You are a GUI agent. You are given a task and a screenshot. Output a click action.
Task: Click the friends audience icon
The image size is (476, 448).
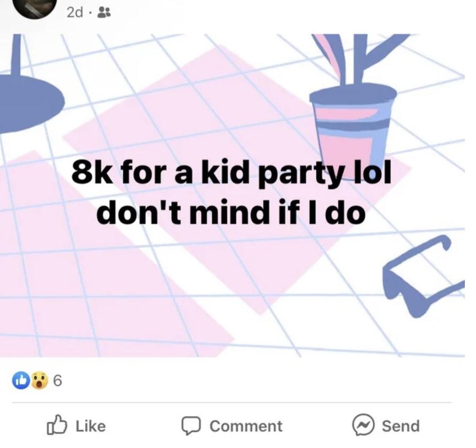coord(105,13)
